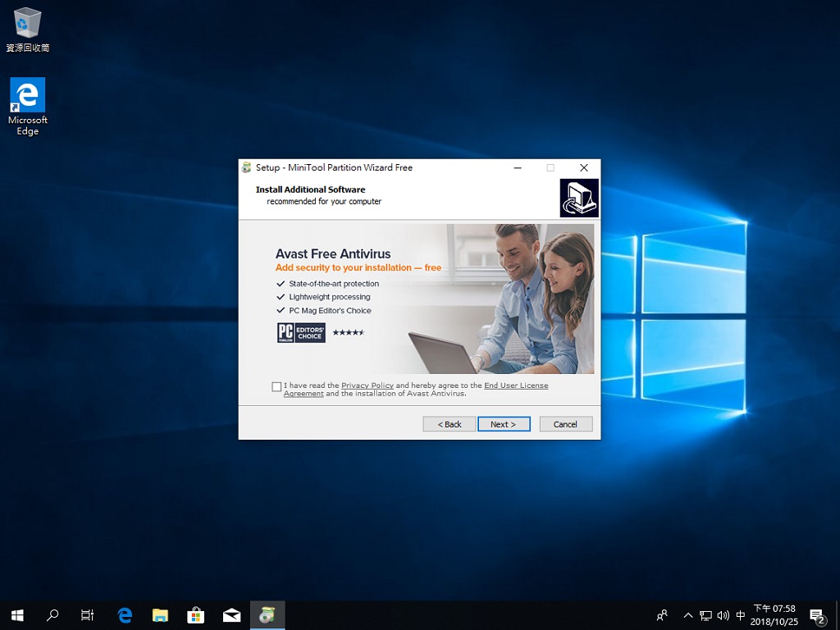Click 'Lightweight processing' text

pos(330,297)
